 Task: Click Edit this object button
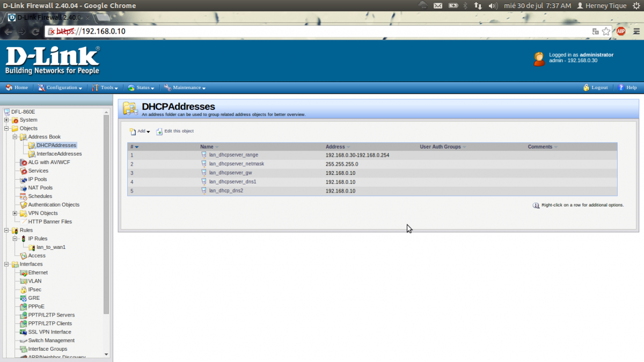[175, 131]
